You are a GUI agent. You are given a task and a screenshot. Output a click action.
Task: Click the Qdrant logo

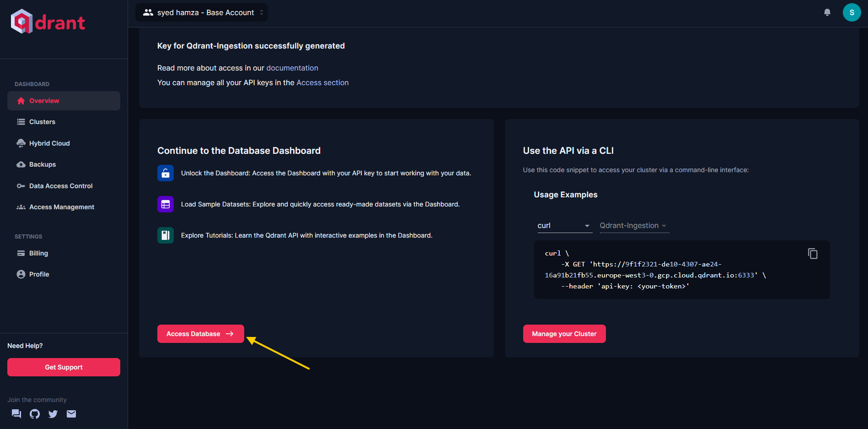(48, 22)
